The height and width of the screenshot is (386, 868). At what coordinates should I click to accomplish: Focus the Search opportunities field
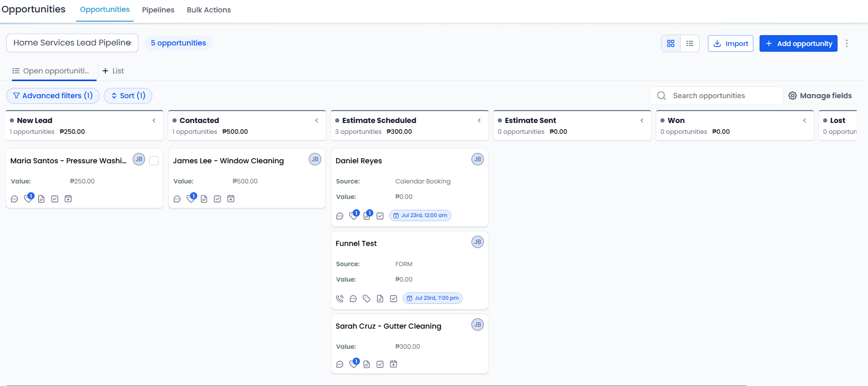coord(716,96)
